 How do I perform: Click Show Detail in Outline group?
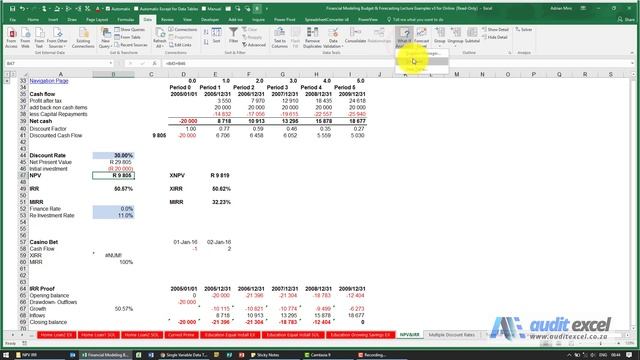click(x=495, y=30)
